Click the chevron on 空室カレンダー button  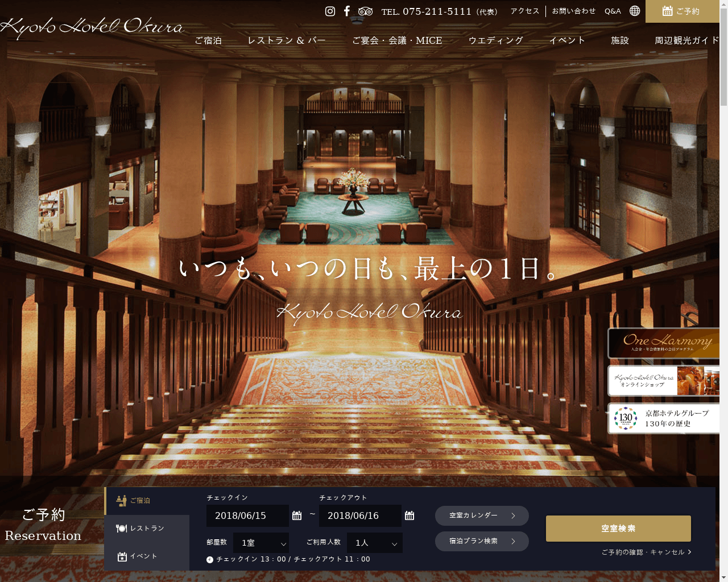point(513,516)
